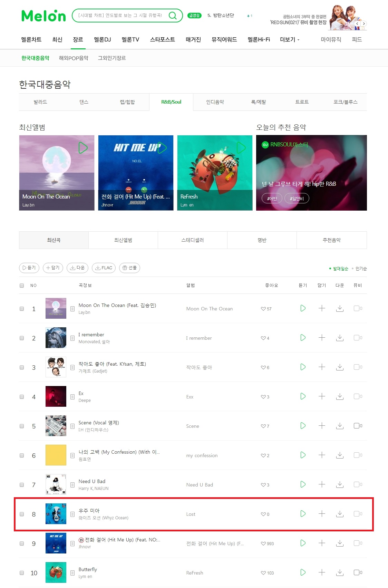Check the select-all box beside NO
Image resolution: width=388 pixels, height=588 pixels.
[x=22, y=286]
